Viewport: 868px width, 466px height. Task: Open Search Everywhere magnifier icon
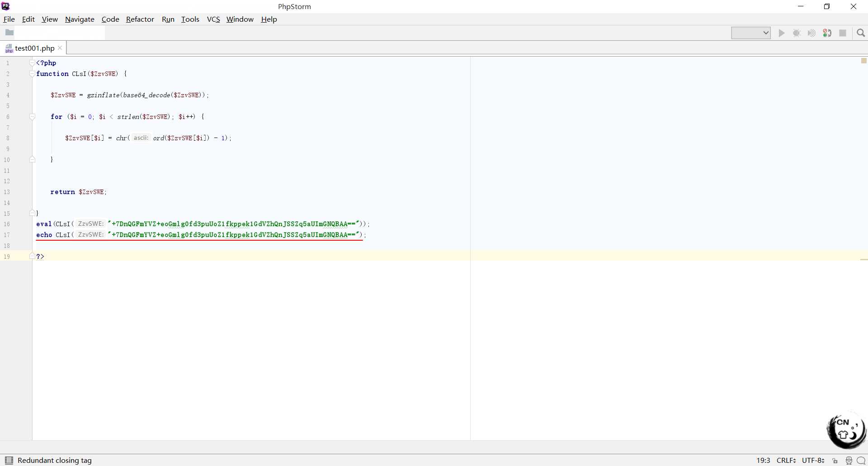point(861,33)
